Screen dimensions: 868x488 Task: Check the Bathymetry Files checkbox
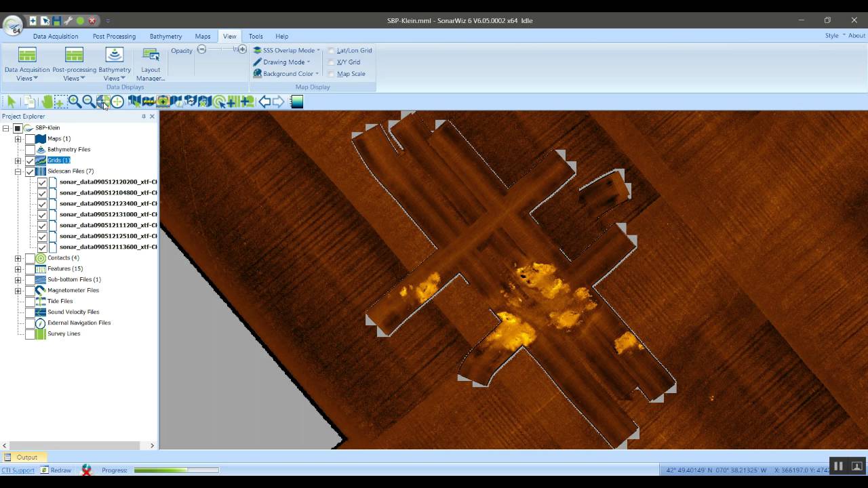(x=30, y=150)
